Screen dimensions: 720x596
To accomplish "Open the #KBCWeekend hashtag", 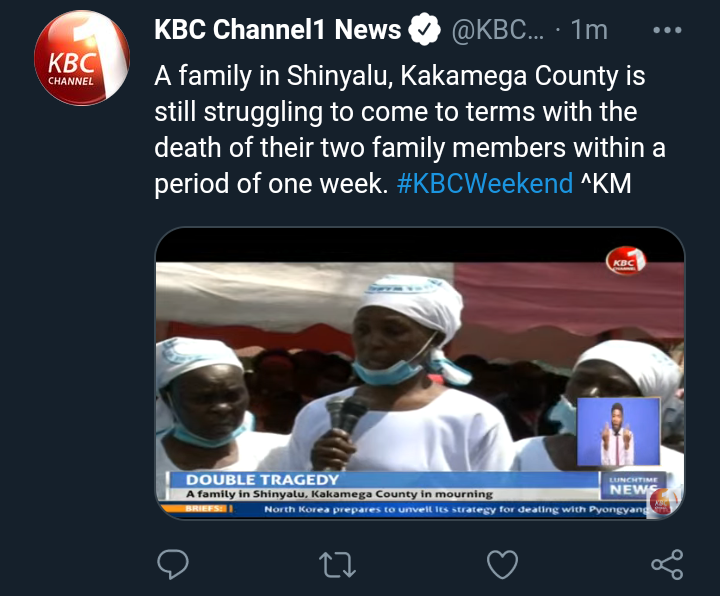I will [x=485, y=184].
